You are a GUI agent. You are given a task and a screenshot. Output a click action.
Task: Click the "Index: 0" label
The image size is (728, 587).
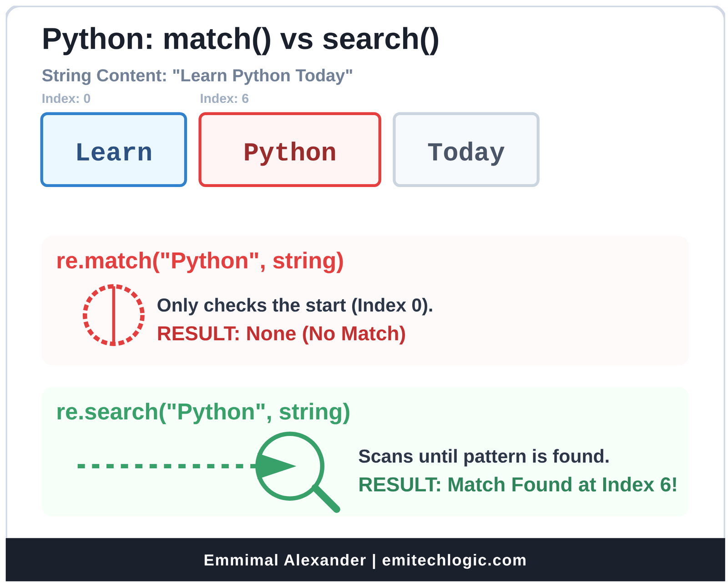[66, 99]
